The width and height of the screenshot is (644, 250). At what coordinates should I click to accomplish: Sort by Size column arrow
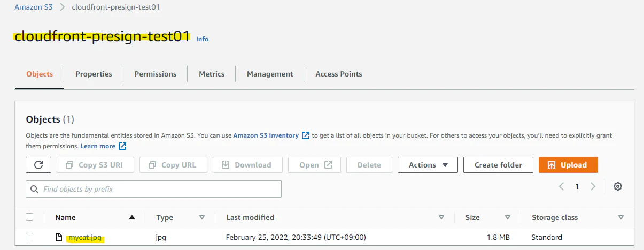pos(508,217)
